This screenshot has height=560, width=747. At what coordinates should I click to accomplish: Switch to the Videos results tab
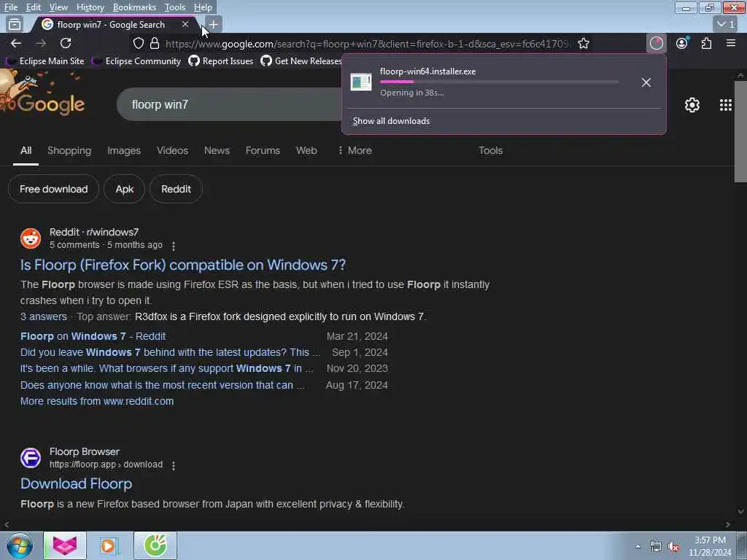coord(172,150)
